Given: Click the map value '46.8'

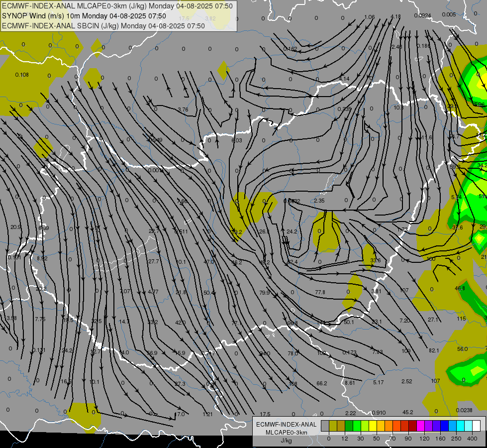Looking at the screenshot, I should click(460, 288).
